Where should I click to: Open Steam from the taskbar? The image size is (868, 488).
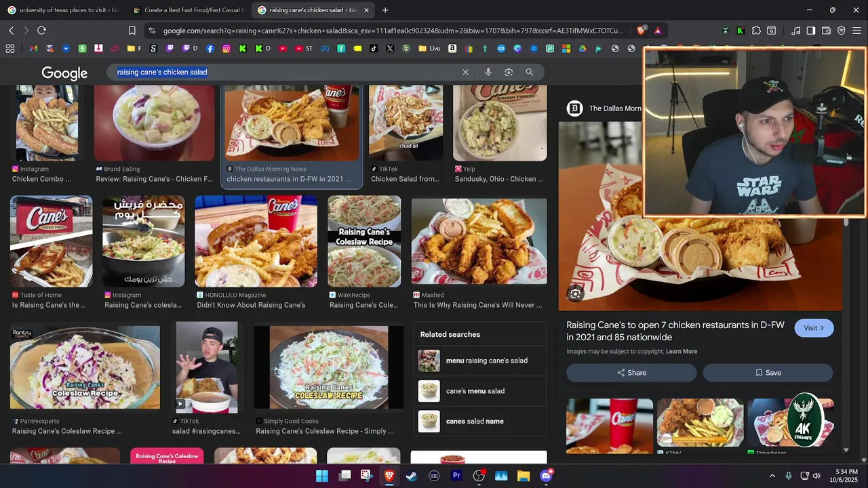click(x=412, y=476)
